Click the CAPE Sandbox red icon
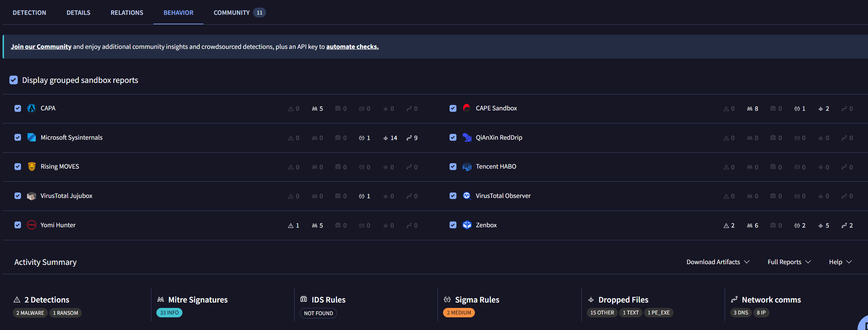The height and width of the screenshot is (330, 868). click(467, 108)
